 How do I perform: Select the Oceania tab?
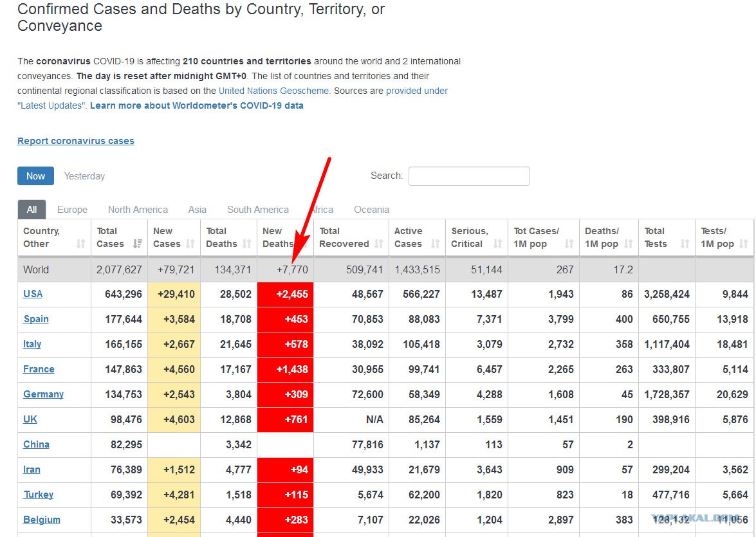(x=371, y=210)
